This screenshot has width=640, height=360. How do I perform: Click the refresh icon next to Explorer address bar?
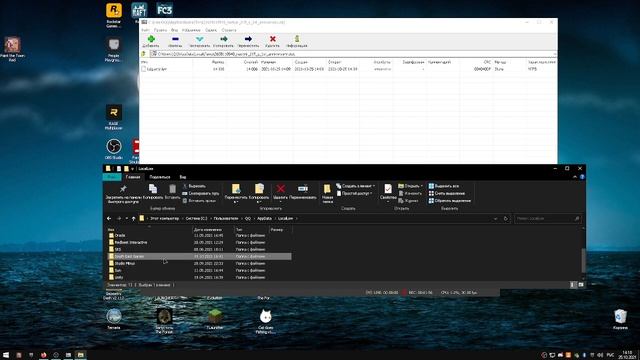[506, 218]
